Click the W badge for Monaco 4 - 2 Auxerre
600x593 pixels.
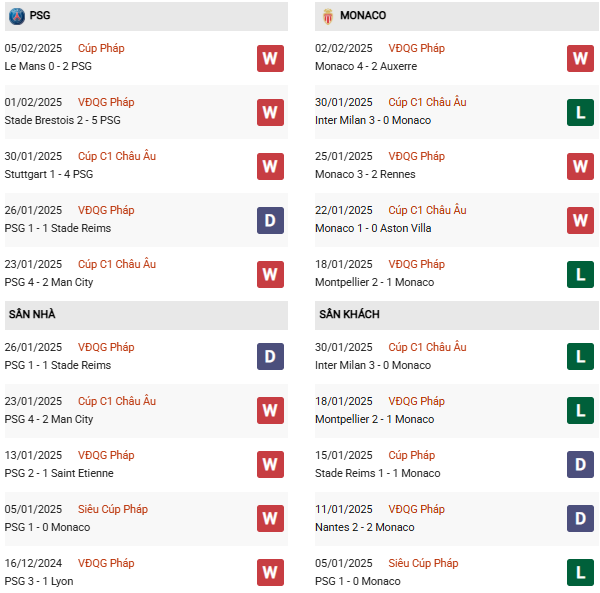[x=580, y=58]
